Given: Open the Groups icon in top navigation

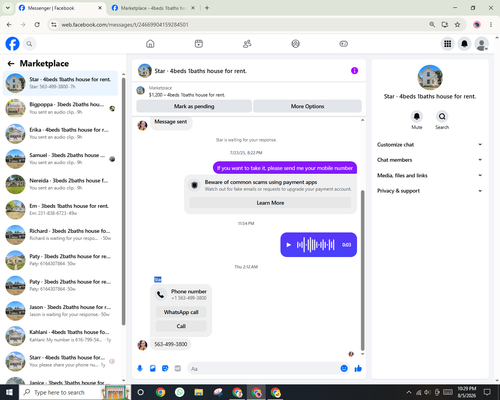Looking at the screenshot, I should pyautogui.click(x=295, y=44).
